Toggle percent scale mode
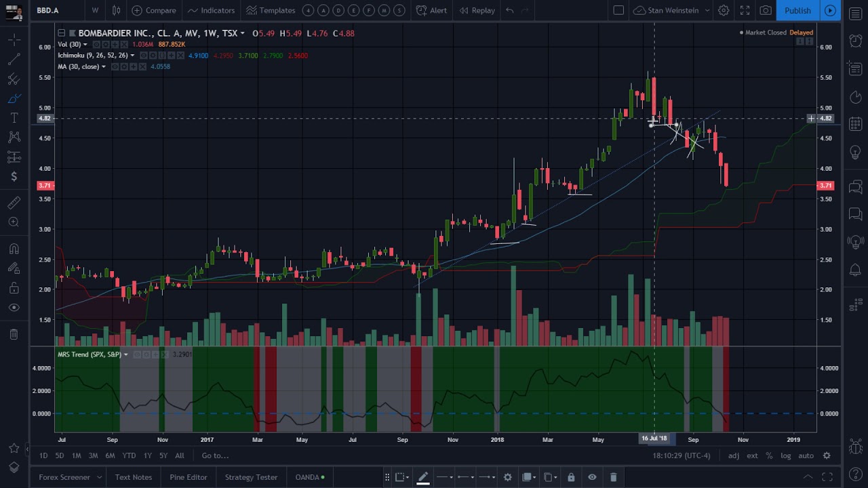868x488 pixels. [769, 455]
